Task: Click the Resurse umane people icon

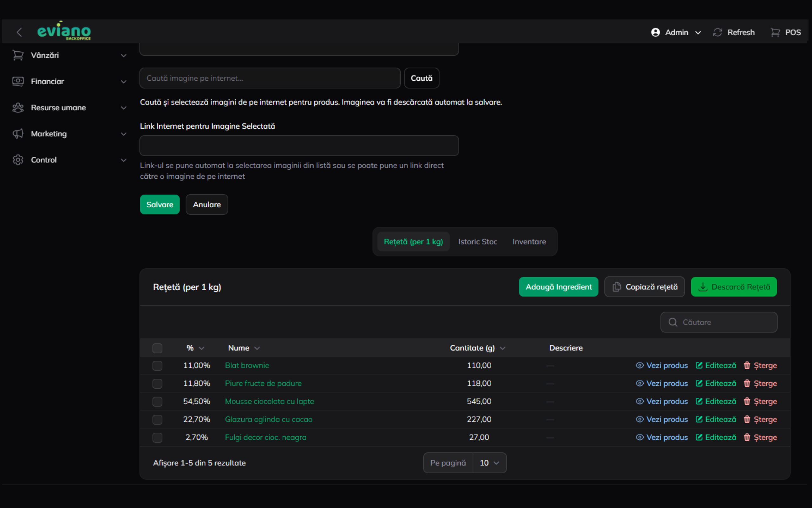Action: 18,108
